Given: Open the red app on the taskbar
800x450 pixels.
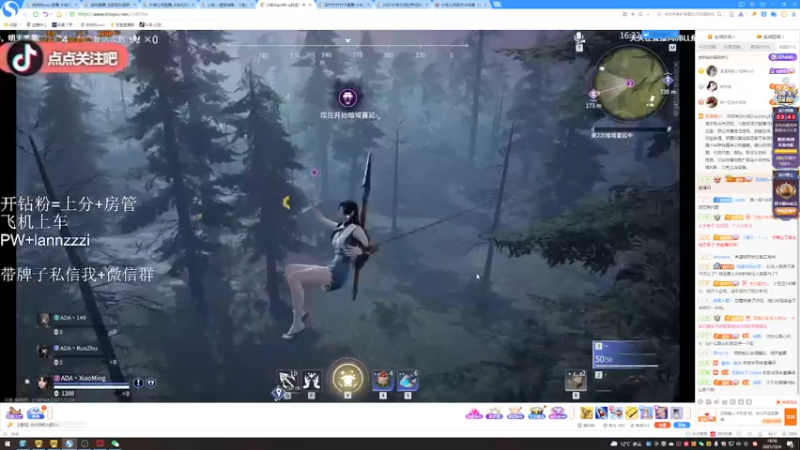Looking at the screenshot, I should point(100,444).
